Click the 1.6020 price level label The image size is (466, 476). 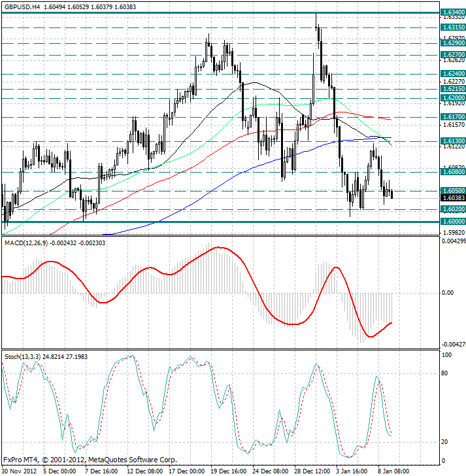pos(453,209)
